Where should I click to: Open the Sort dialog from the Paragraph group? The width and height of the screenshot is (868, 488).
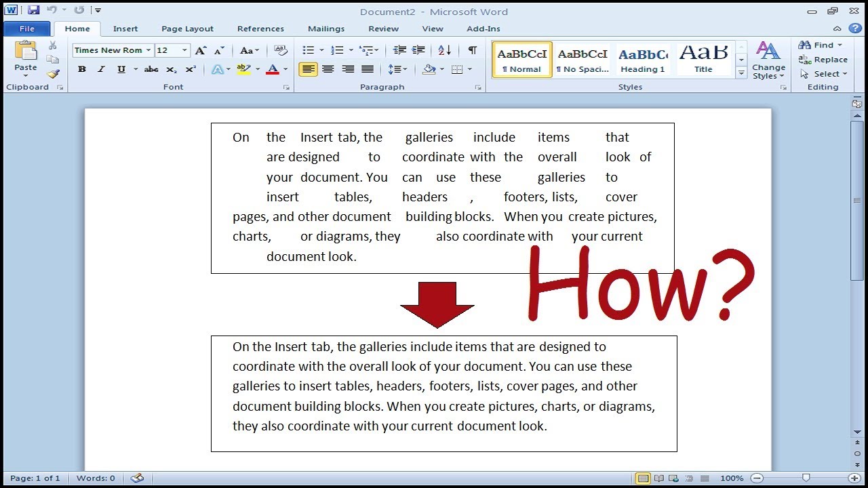coord(443,50)
